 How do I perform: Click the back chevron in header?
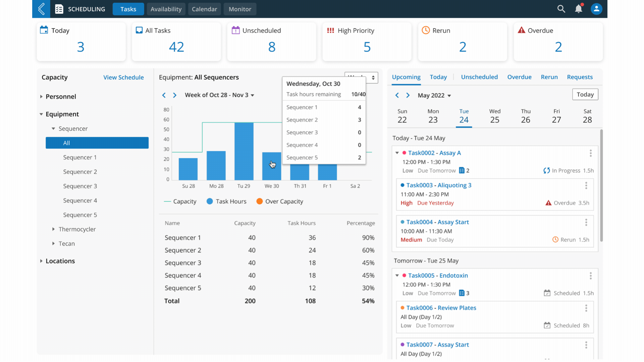[41, 9]
